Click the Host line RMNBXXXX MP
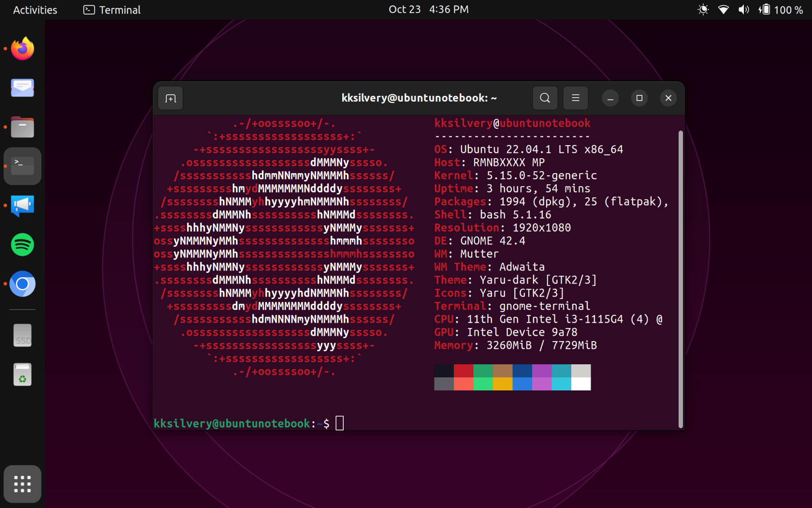The height and width of the screenshot is (508, 812). point(490,163)
